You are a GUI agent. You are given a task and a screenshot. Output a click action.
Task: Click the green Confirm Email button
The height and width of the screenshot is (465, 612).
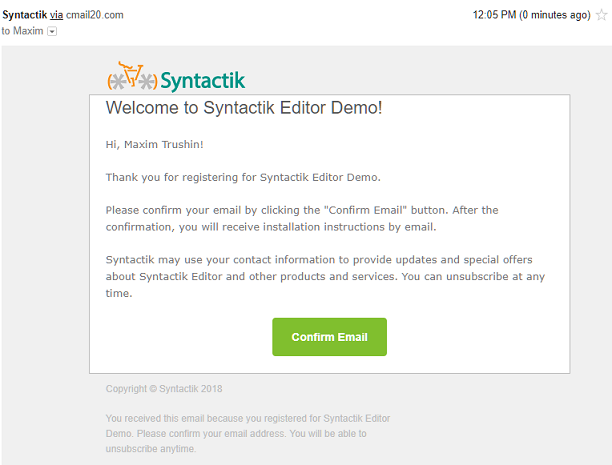click(329, 337)
